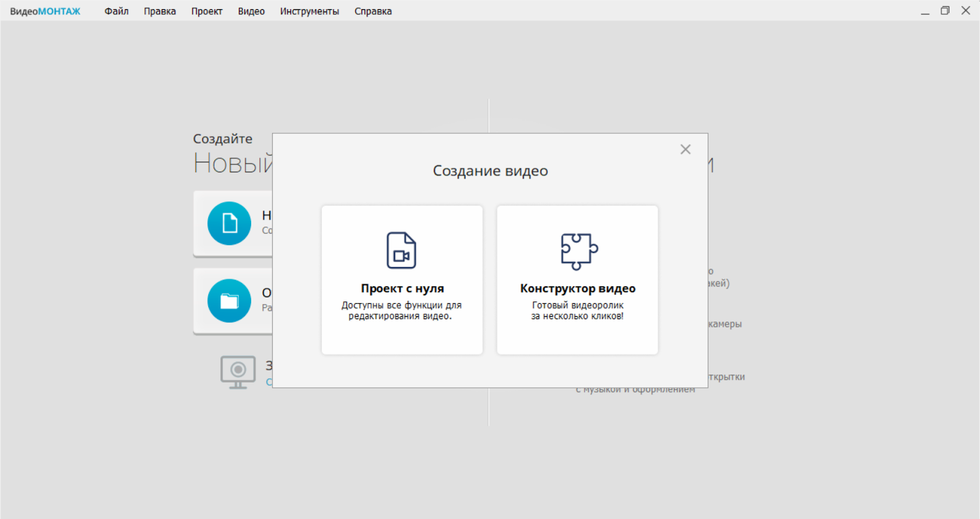Click the webcam screen recording icon
This screenshot has width=980, height=519.
pos(238,372)
